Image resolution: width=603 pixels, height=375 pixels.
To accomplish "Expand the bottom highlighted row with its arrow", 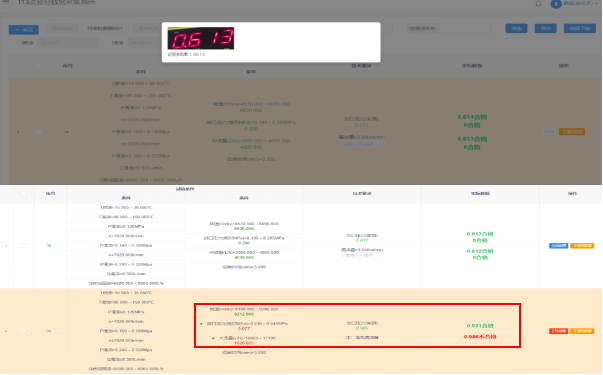I will tap(6, 331).
